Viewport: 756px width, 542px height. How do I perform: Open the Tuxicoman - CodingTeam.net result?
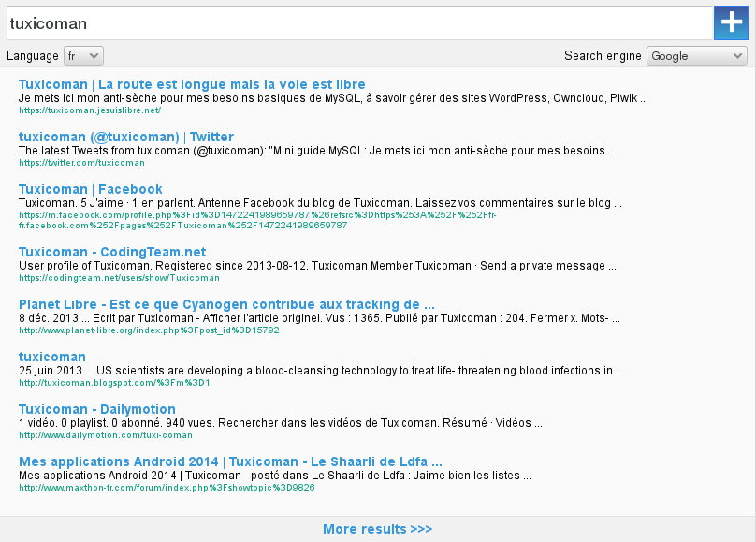(x=112, y=252)
